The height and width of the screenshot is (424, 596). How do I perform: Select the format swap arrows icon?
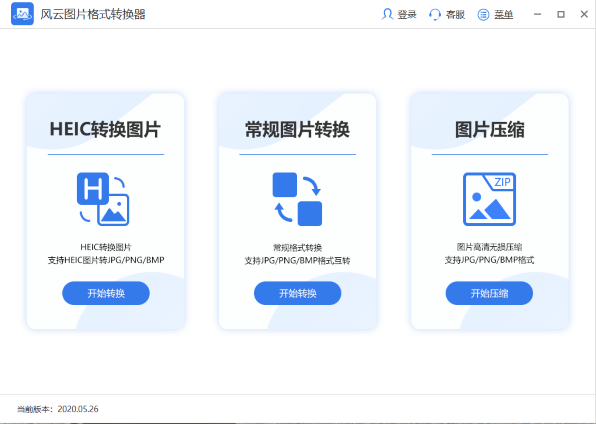click(297, 199)
